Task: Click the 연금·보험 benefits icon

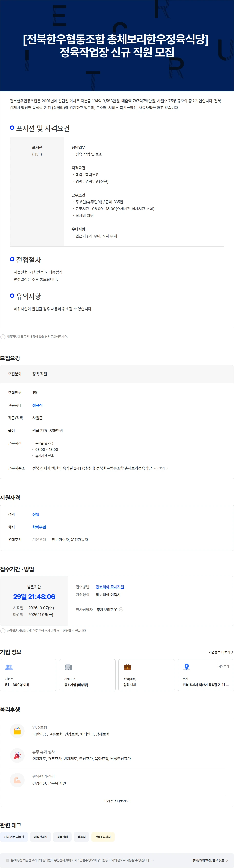Action: (17, 731)
